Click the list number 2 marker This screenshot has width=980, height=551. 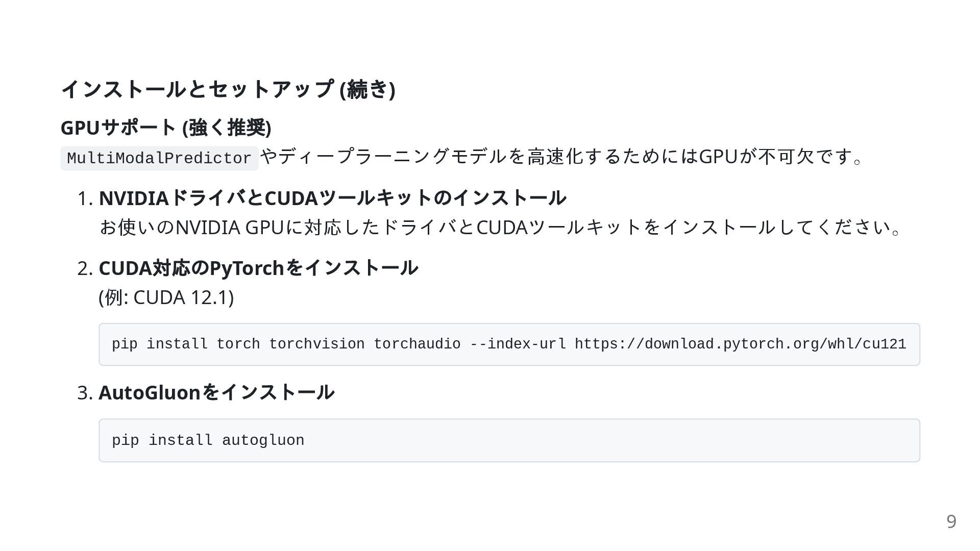click(85, 268)
